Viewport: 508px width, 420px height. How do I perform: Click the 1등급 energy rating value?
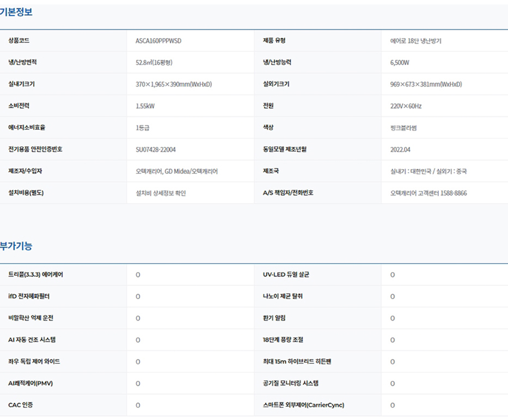click(143, 128)
